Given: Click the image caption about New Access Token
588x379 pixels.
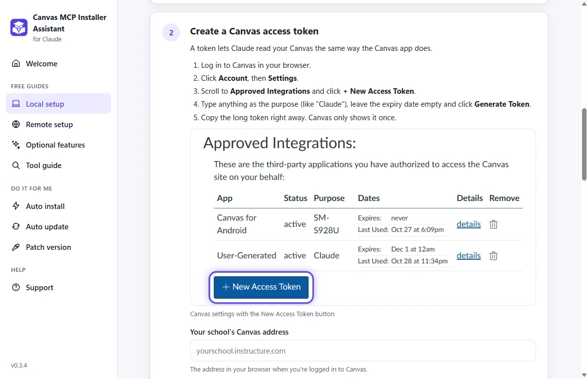Looking at the screenshot, I should 262,314.
